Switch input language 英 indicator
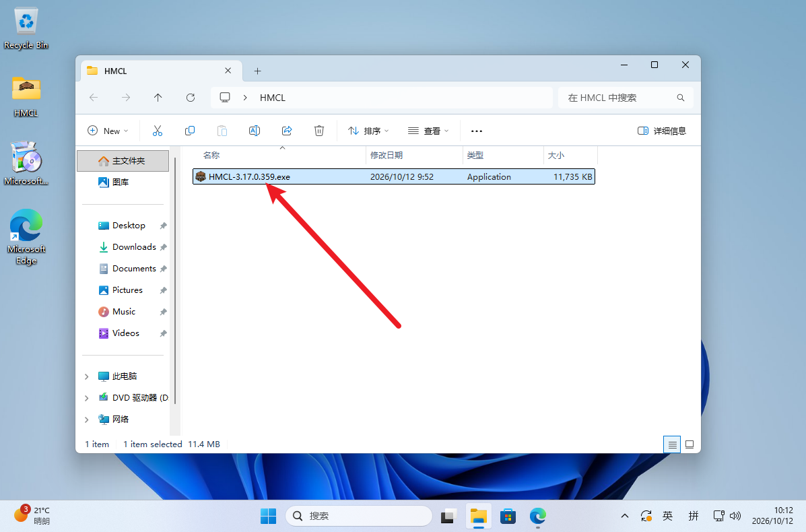The image size is (806, 532). (x=668, y=516)
